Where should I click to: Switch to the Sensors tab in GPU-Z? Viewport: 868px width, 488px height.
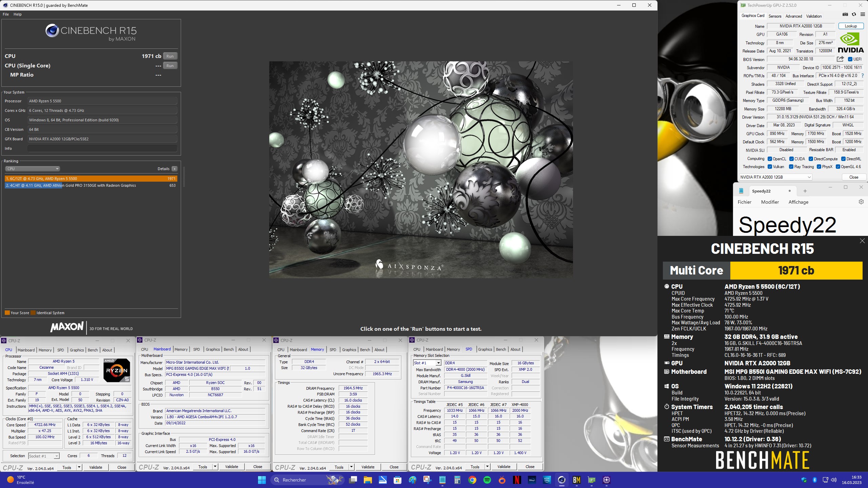tap(775, 16)
